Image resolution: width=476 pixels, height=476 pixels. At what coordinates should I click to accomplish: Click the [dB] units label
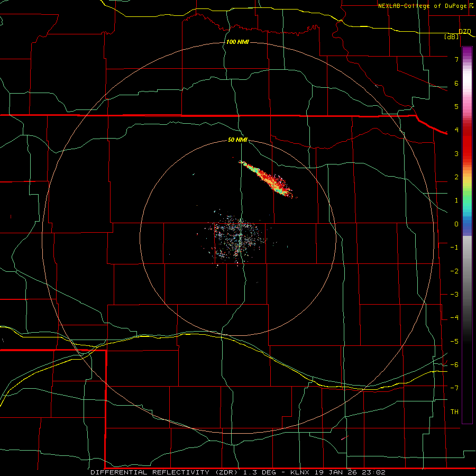click(x=452, y=36)
